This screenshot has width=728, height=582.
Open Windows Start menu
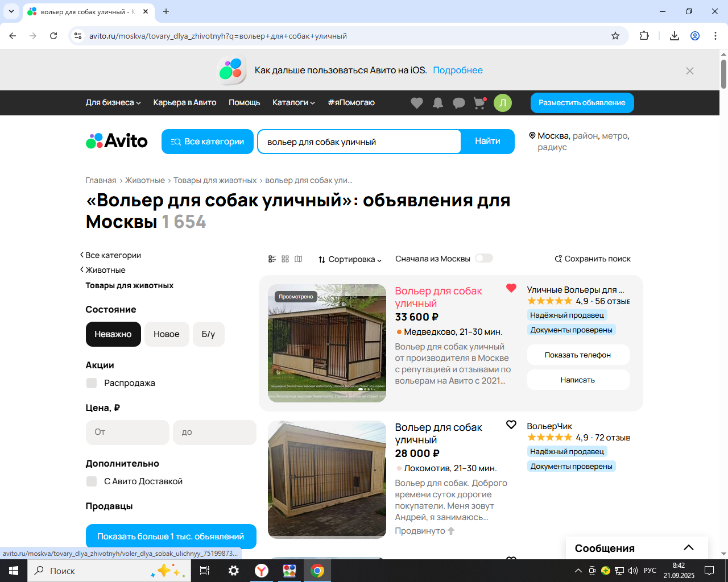click(14, 571)
